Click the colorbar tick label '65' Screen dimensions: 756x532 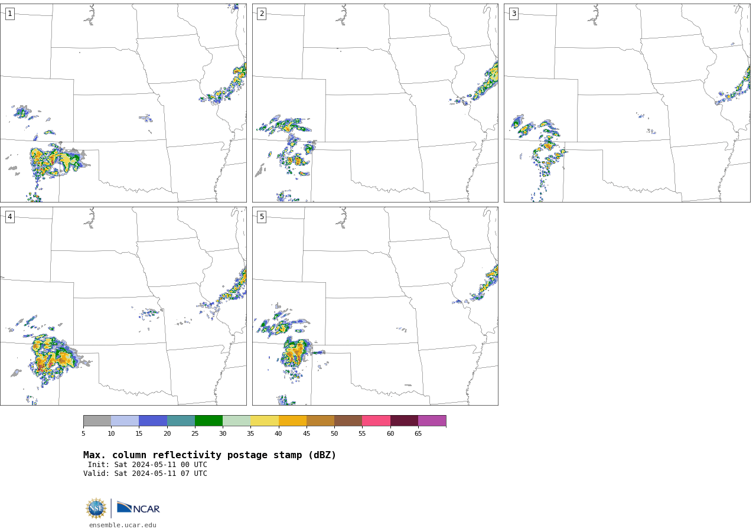coord(418,434)
